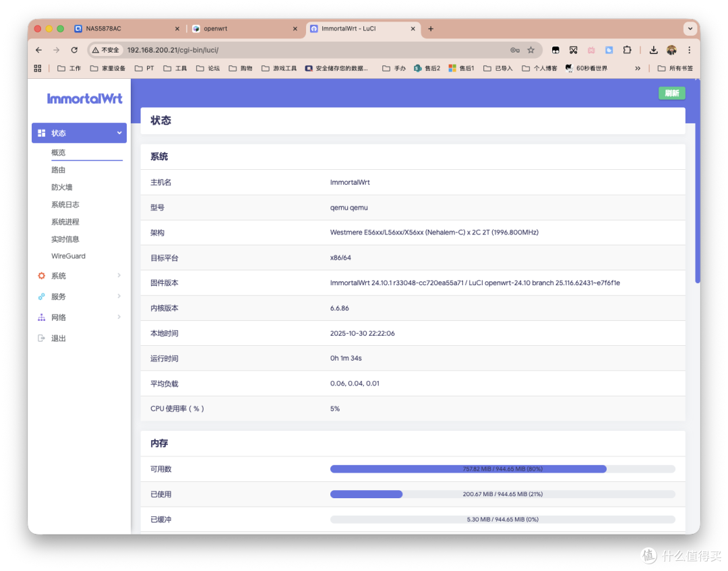Reload the LuCI page

74,50
